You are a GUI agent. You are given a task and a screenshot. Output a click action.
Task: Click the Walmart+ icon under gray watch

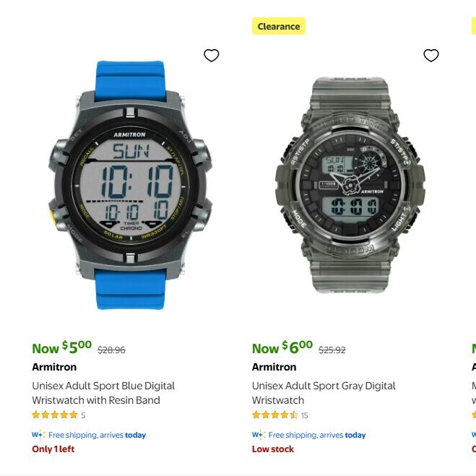[x=259, y=435]
